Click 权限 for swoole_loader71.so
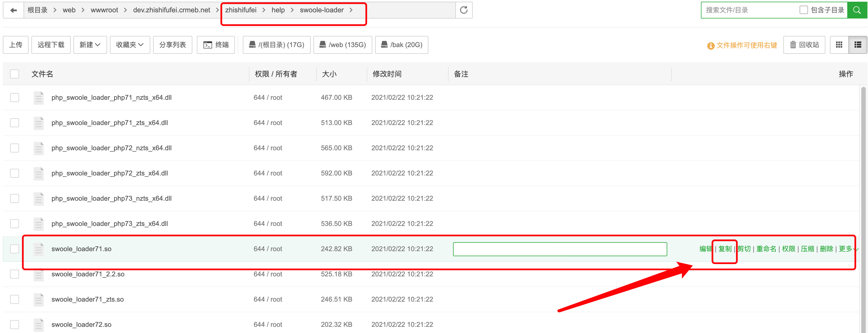The image size is (868, 333). 788,249
